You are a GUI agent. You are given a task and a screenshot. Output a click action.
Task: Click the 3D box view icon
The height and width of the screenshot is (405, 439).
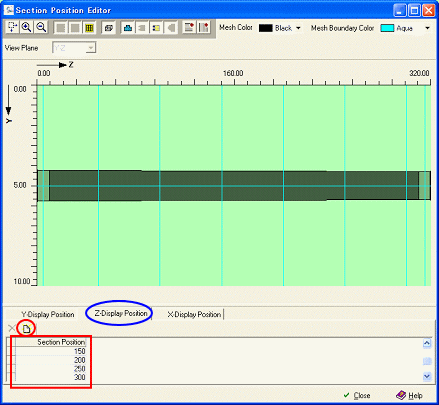[109, 28]
